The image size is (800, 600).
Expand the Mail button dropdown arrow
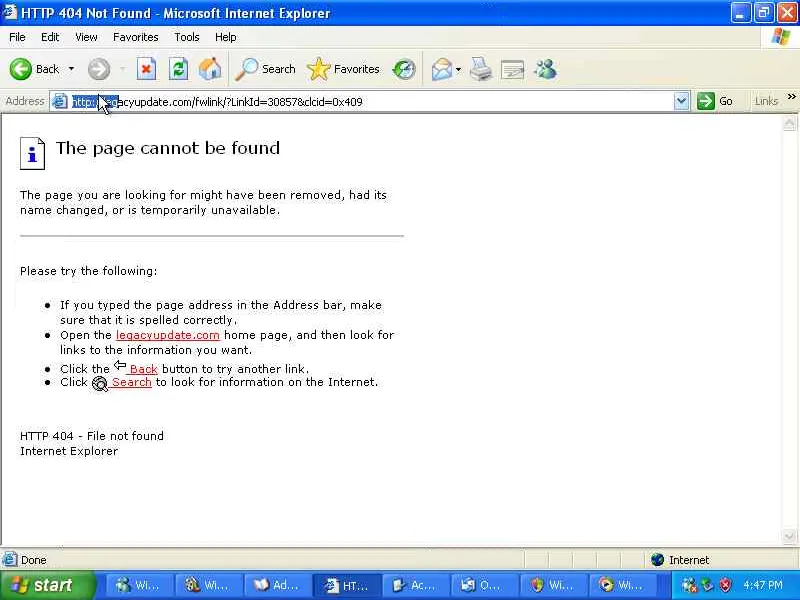[x=458, y=69]
